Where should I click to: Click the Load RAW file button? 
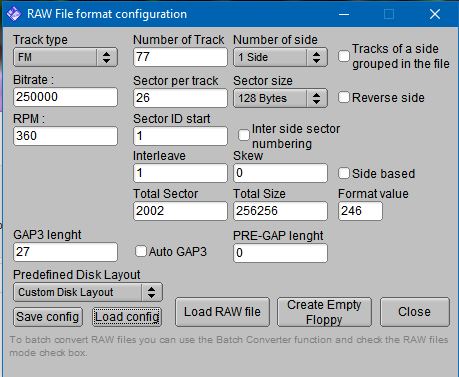[222, 312]
